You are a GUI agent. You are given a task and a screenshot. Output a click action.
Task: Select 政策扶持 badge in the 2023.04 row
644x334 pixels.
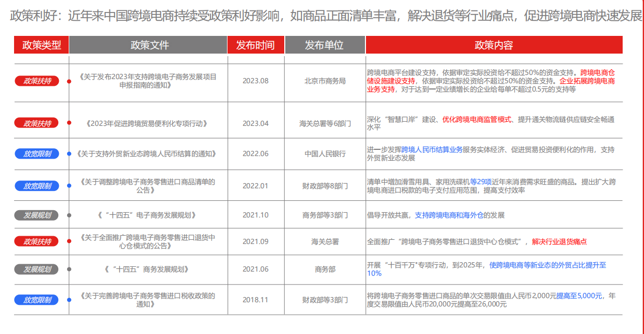(36, 123)
